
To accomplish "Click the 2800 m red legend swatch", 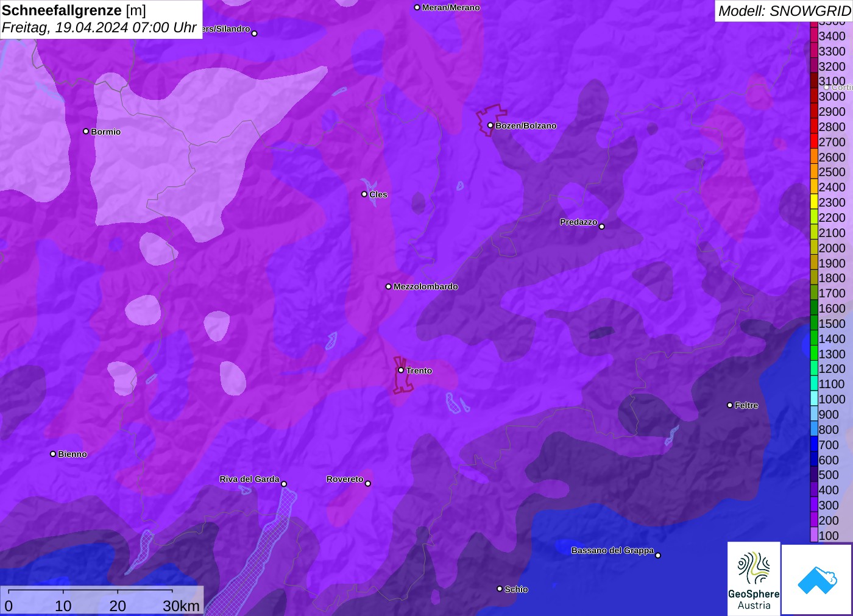I will pyautogui.click(x=813, y=126).
